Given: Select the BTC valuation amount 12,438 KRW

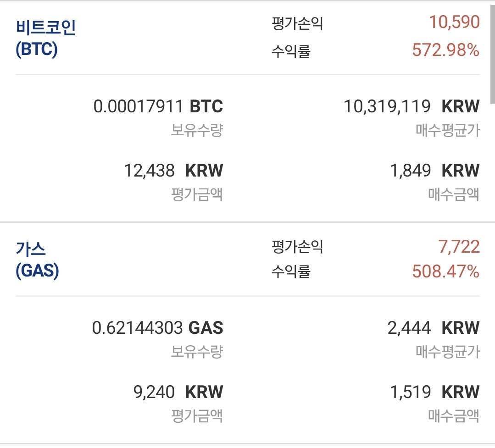Looking at the screenshot, I should [x=173, y=171].
